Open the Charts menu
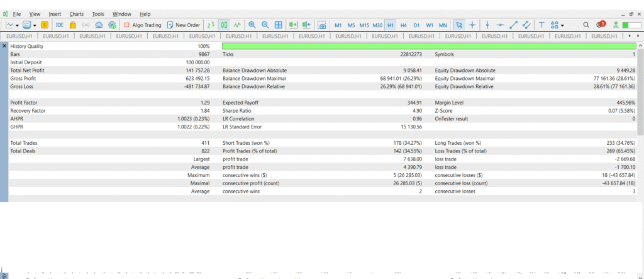 [x=76, y=13]
